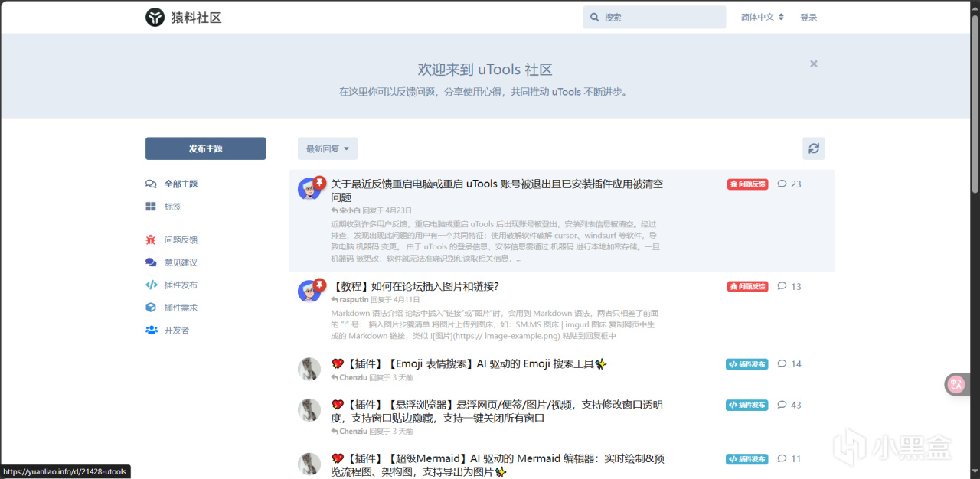The height and width of the screenshot is (479, 980).
Task: Click the 猿料社区 logo icon
Action: 155,17
